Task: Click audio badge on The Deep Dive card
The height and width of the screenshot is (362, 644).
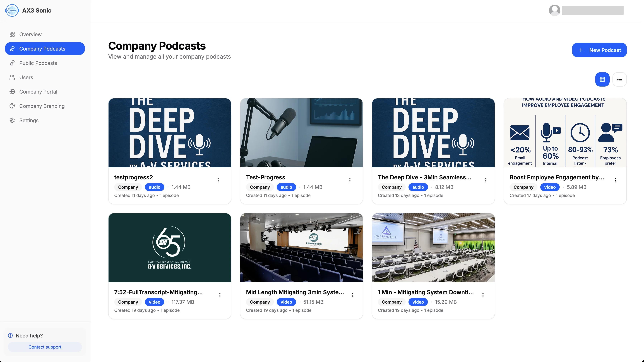Action: [418, 187]
